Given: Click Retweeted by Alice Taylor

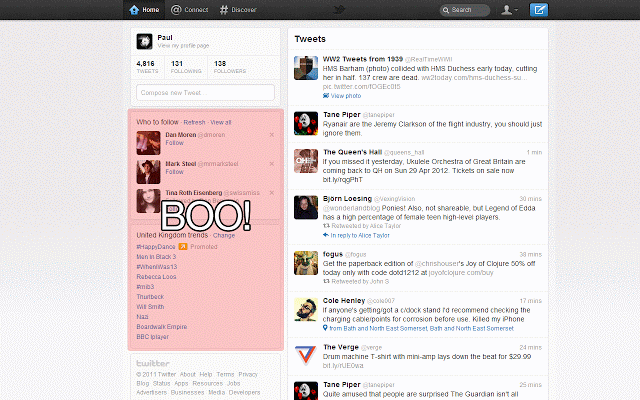Looking at the screenshot, I should click(x=362, y=226).
